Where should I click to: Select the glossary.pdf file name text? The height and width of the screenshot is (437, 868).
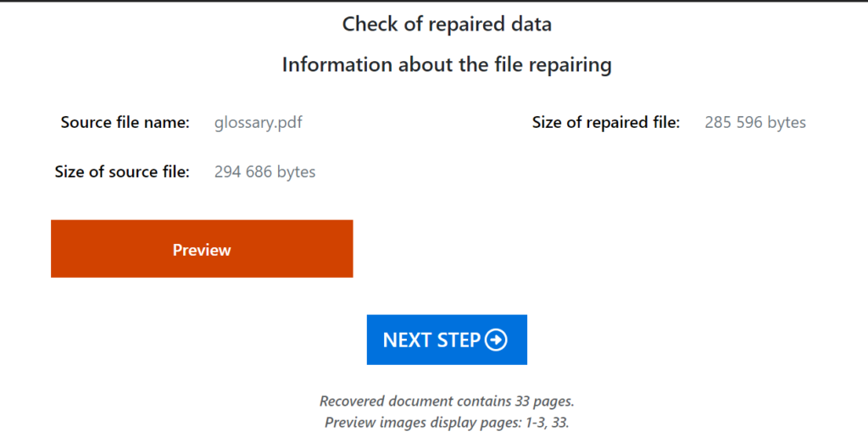click(259, 122)
